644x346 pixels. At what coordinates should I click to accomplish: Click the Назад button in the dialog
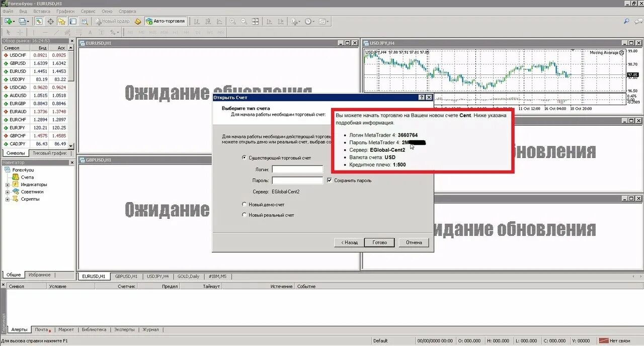tap(349, 242)
